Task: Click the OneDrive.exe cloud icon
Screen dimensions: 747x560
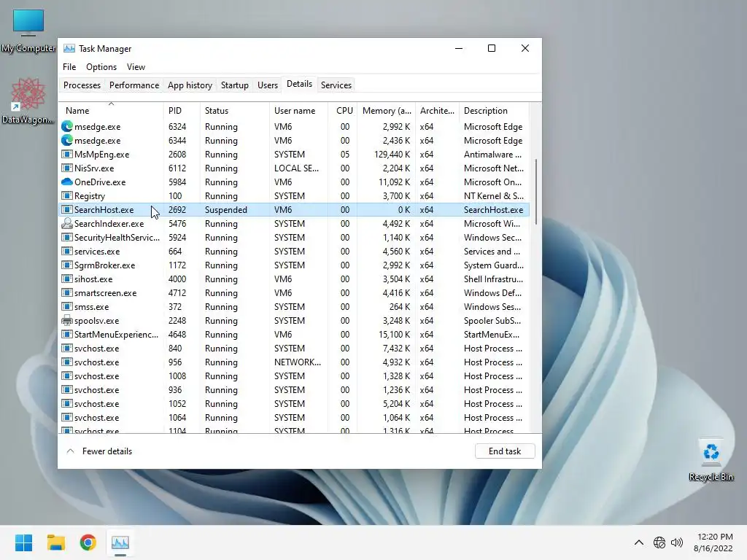Action: pyautogui.click(x=67, y=182)
